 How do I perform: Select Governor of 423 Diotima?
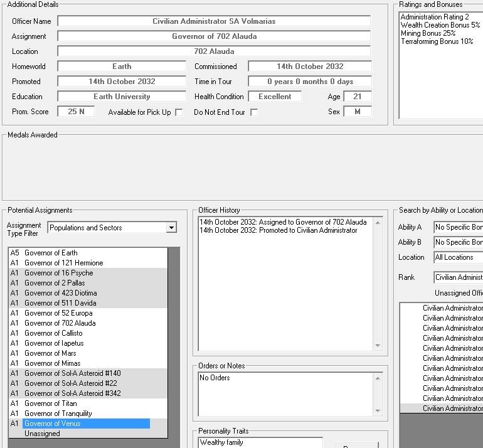click(88, 293)
